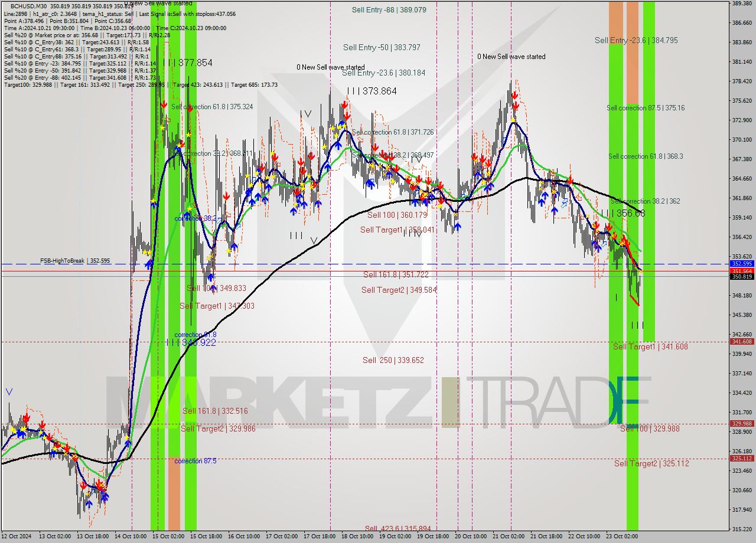Click the red 341.608 price axis tag

point(742,341)
